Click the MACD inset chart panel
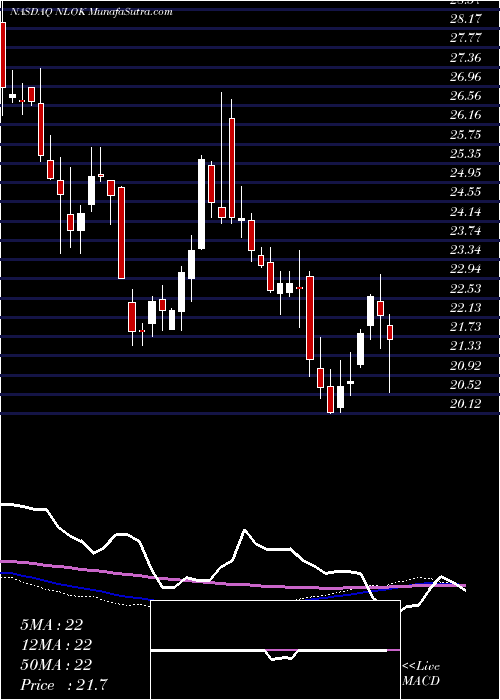500x700 pixels. click(275, 650)
